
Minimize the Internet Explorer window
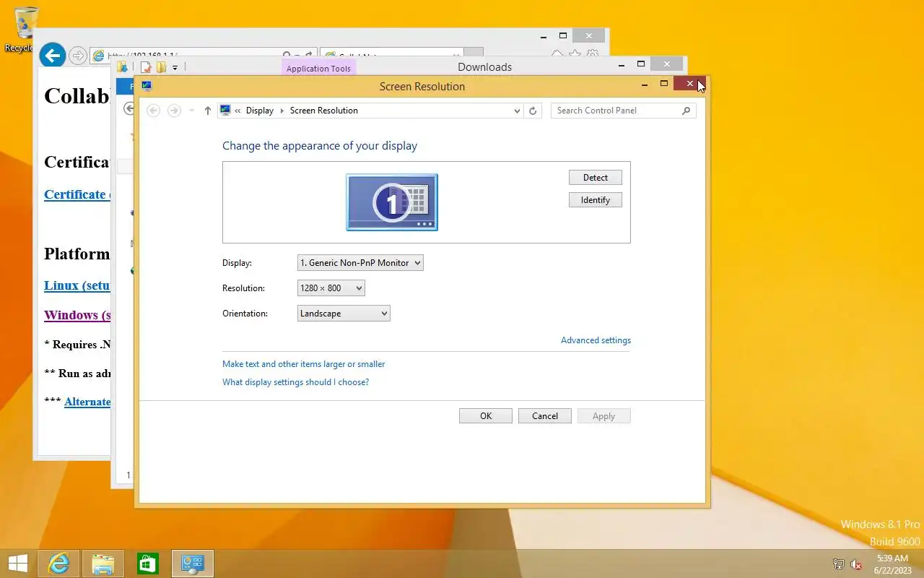coord(544,35)
